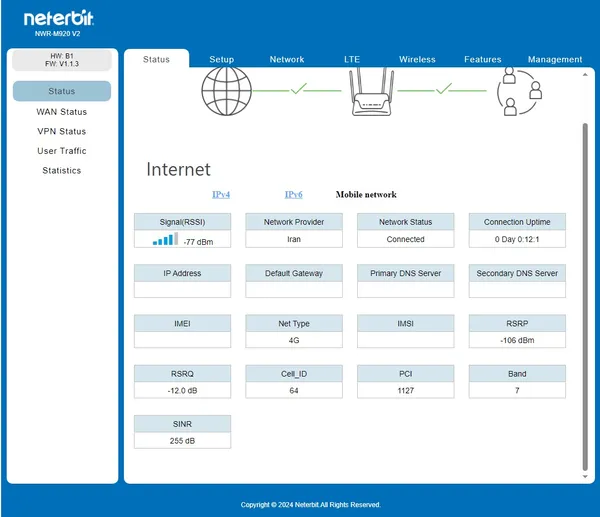Follow the IPv4 link
This screenshot has width=600, height=517.
tap(221, 194)
